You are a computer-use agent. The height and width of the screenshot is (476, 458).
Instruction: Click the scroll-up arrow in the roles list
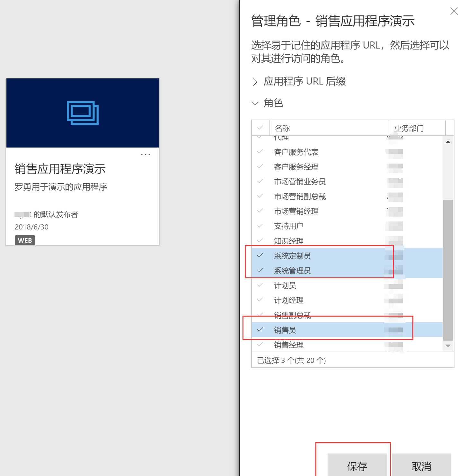tap(448, 142)
